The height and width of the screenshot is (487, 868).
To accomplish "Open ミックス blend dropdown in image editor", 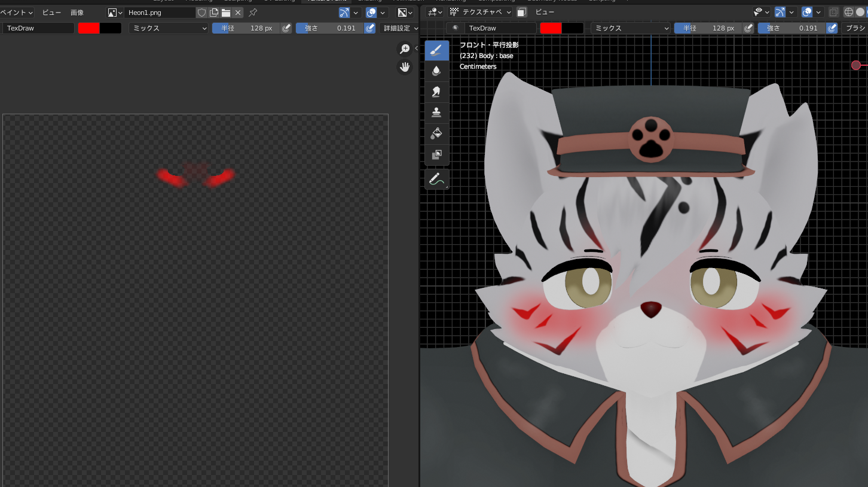I will coord(169,28).
